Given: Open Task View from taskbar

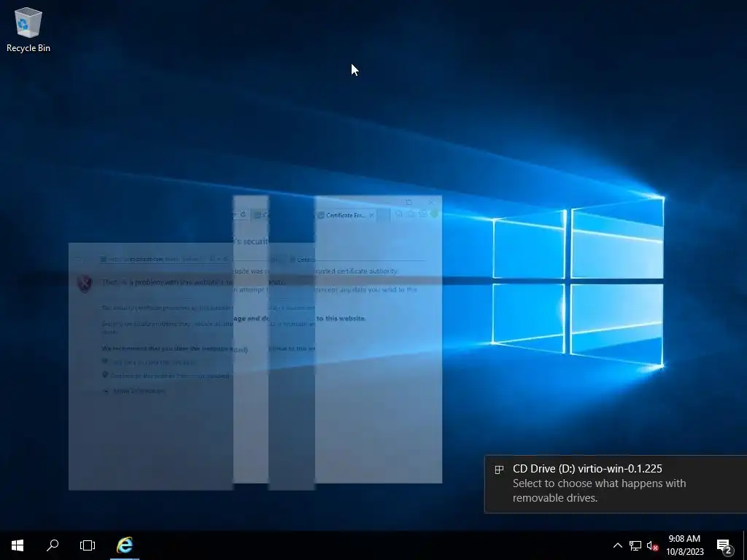Looking at the screenshot, I should click(x=88, y=545).
